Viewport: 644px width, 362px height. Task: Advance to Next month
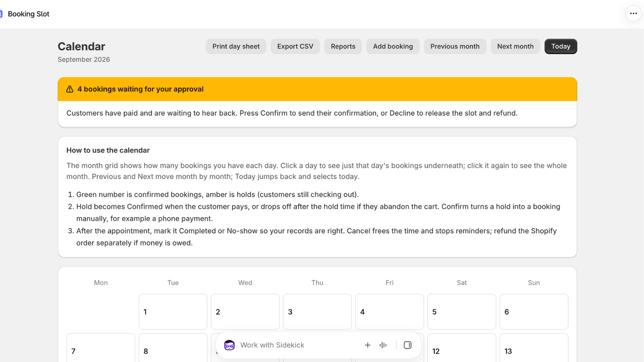coord(515,46)
